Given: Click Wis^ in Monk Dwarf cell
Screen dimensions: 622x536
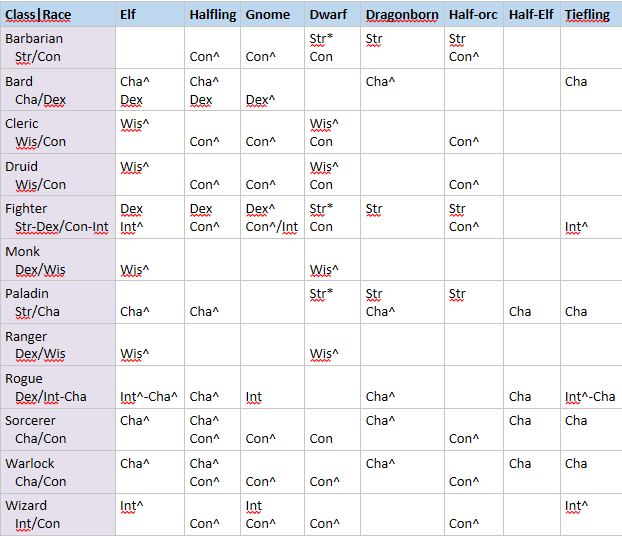Looking at the screenshot, I should click(324, 270).
